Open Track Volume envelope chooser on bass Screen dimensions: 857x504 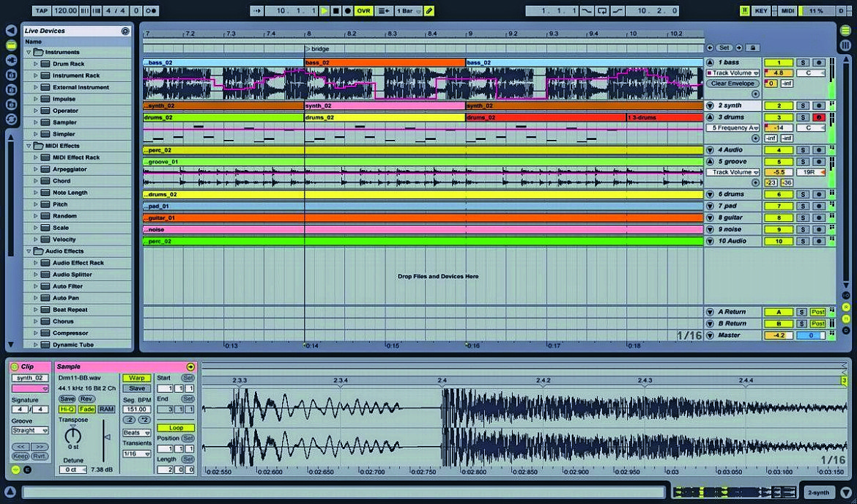coord(733,73)
